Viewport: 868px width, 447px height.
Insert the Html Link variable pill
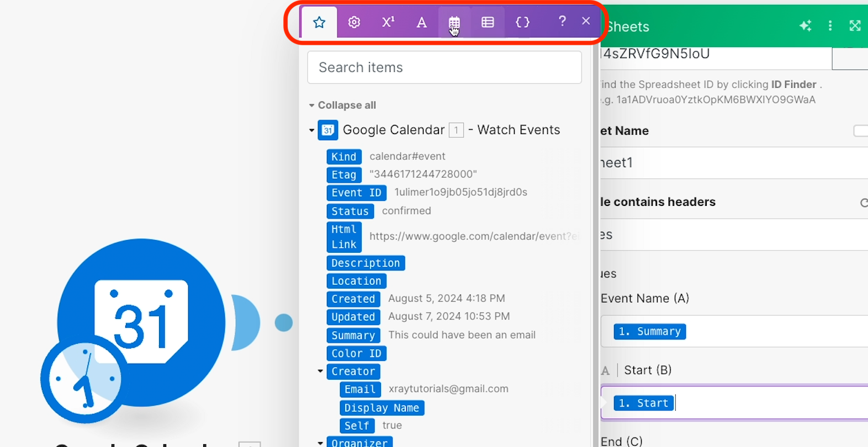pos(344,237)
